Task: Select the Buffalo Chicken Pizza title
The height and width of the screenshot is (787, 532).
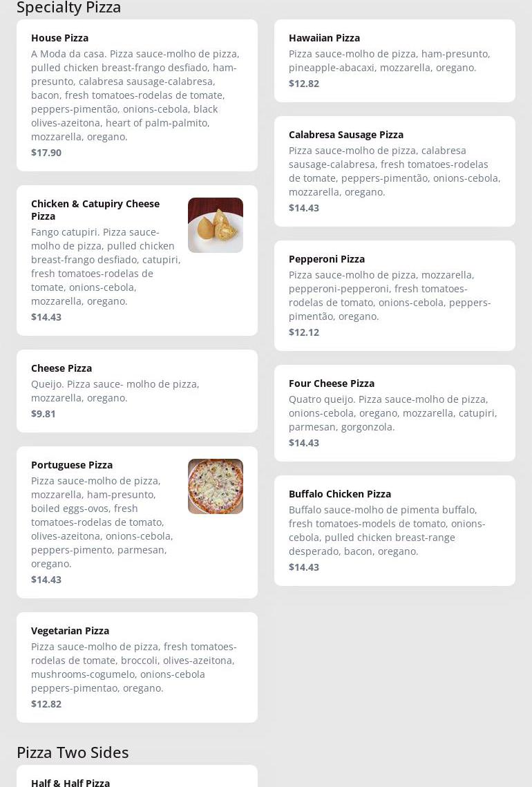Action: pyautogui.click(x=339, y=494)
